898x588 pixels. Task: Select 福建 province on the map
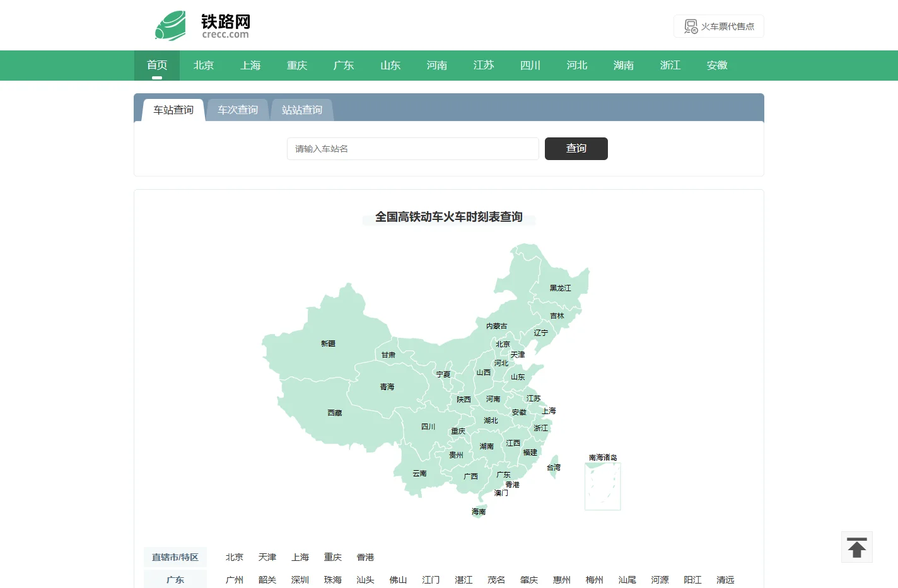point(530,453)
